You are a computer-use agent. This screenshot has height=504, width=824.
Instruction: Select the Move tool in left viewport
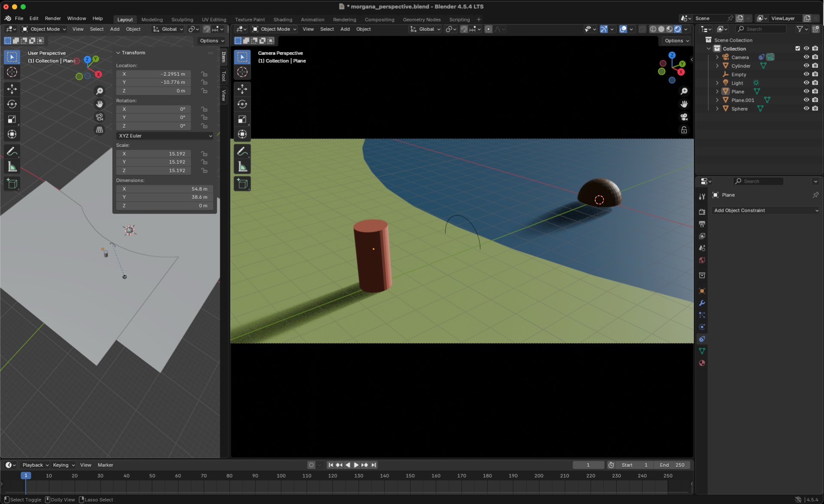pyautogui.click(x=12, y=89)
